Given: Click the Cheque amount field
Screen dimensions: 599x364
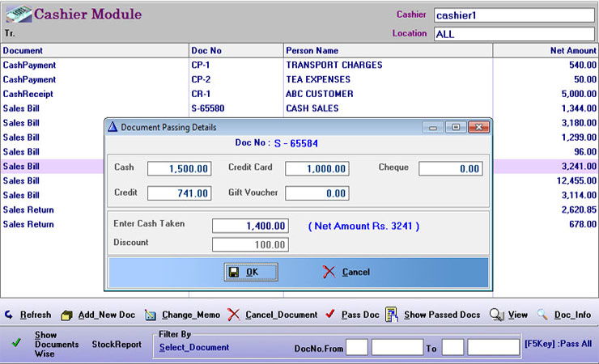Looking at the screenshot, I should click(x=451, y=168).
